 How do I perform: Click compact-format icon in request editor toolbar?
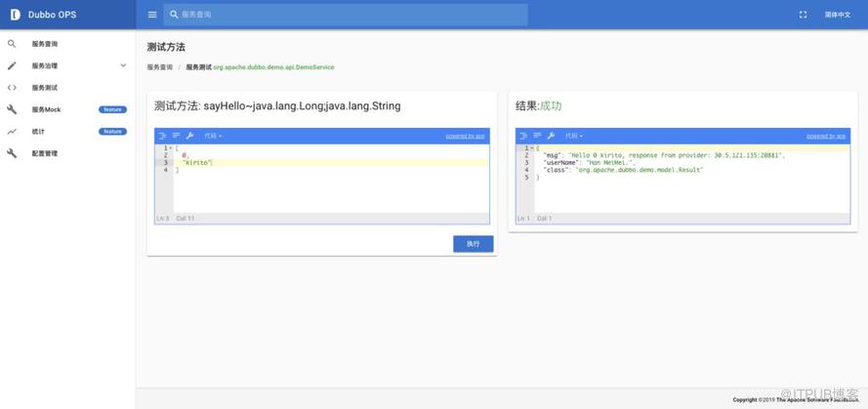coord(176,136)
